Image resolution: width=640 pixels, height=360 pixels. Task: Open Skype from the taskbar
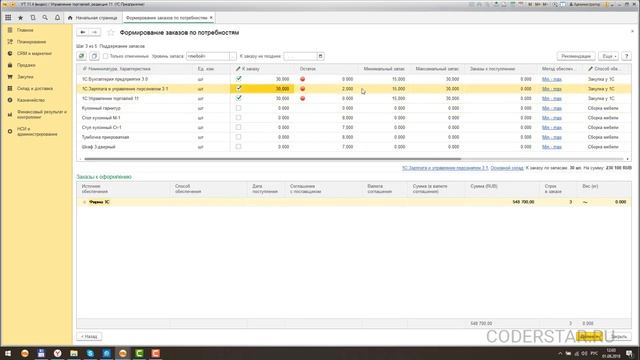click(90, 353)
